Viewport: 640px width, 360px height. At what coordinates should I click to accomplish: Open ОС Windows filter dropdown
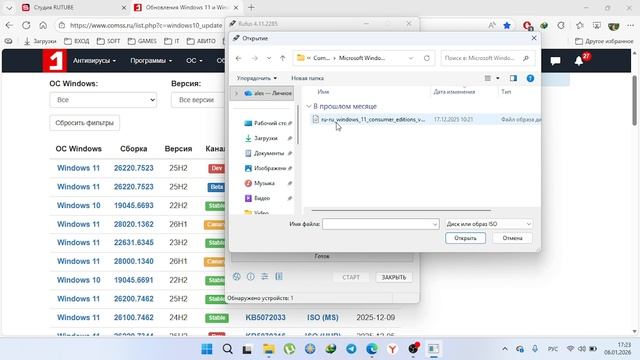click(103, 100)
